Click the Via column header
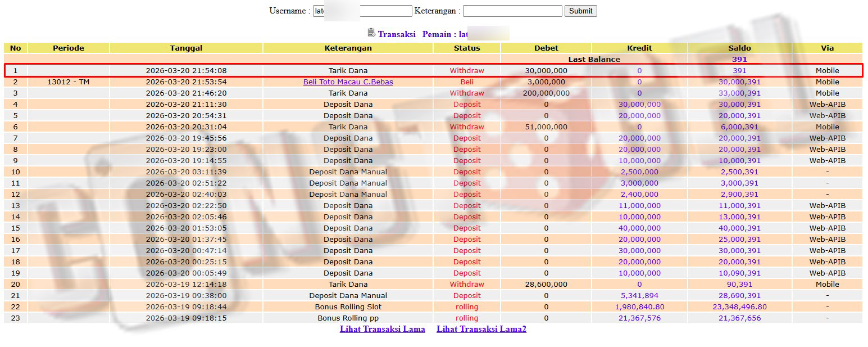The image size is (868, 347). coord(827,48)
